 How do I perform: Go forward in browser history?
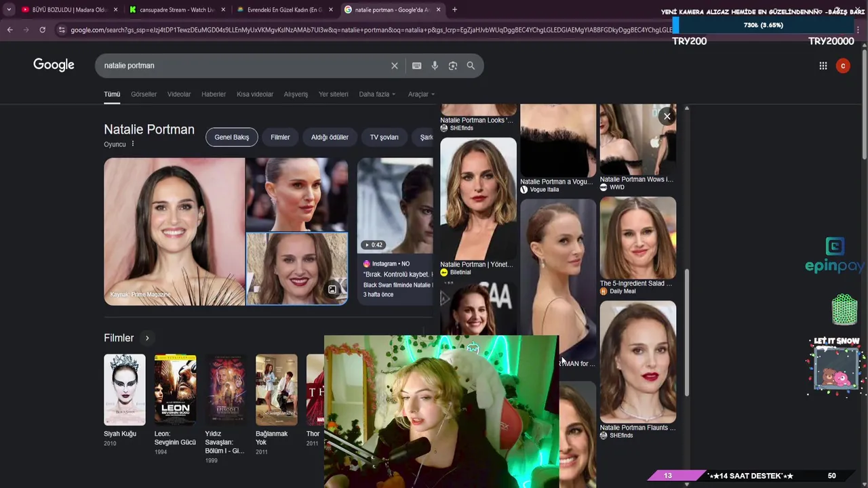pos(26,30)
